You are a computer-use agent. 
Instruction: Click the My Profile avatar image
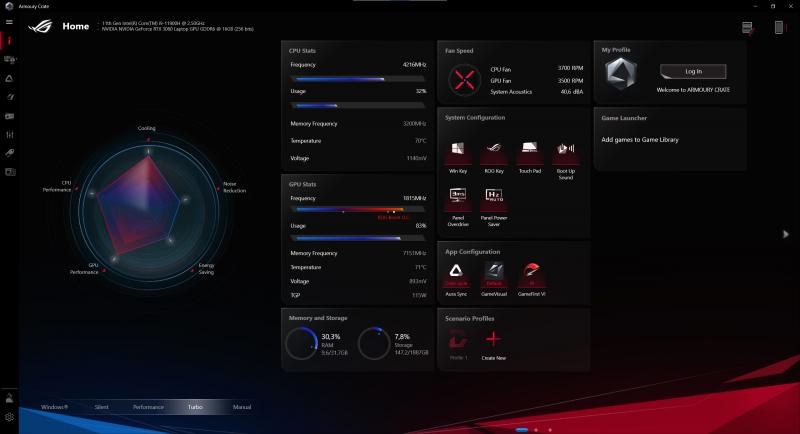(621, 73)
